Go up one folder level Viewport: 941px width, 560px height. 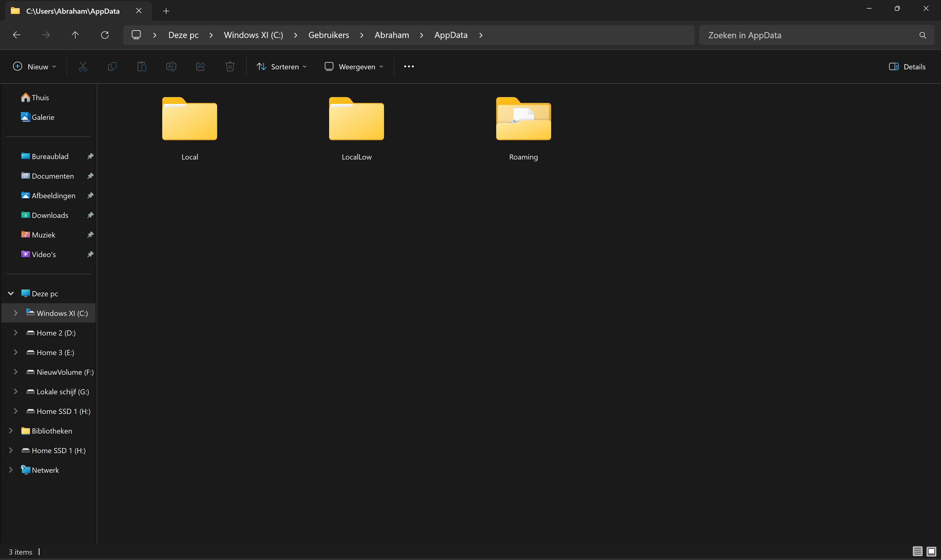[x=75, y=35]
